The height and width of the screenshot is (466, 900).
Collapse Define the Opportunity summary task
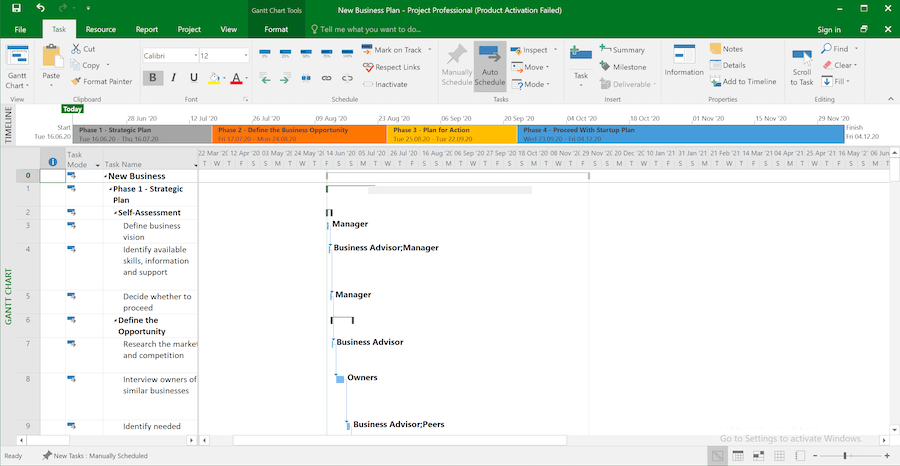coord(115,320)
